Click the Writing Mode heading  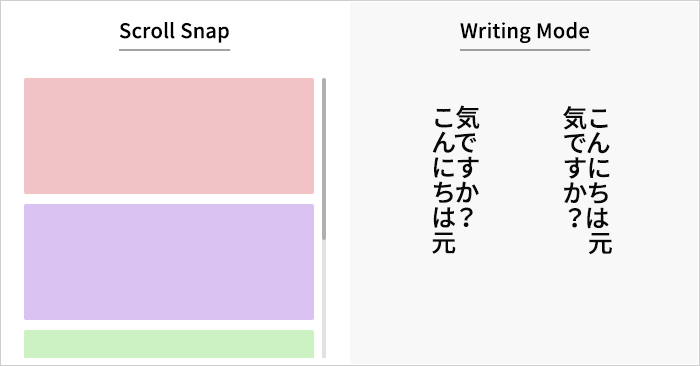pyautogui.click(x=525, y=31)
